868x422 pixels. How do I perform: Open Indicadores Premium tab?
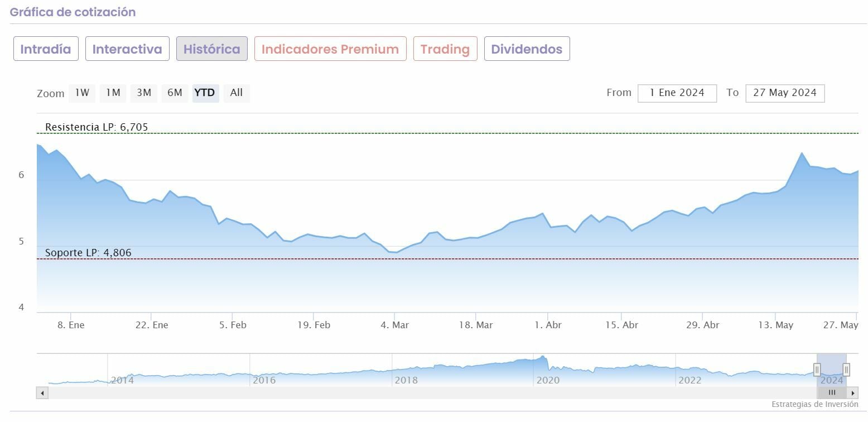(x=330, y=49)
